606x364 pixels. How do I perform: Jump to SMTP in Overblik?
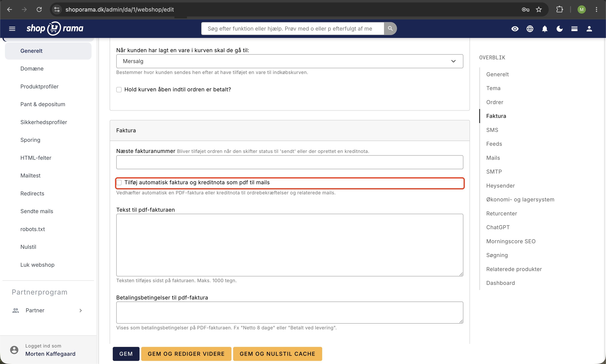[x=494, y=172]
